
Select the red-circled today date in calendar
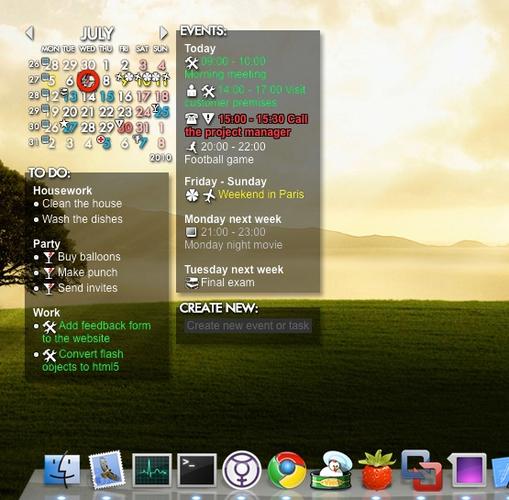tap(88, 80)
